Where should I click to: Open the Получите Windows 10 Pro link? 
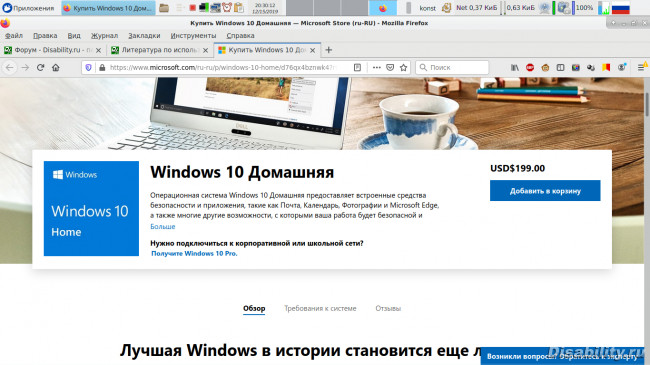194,253
